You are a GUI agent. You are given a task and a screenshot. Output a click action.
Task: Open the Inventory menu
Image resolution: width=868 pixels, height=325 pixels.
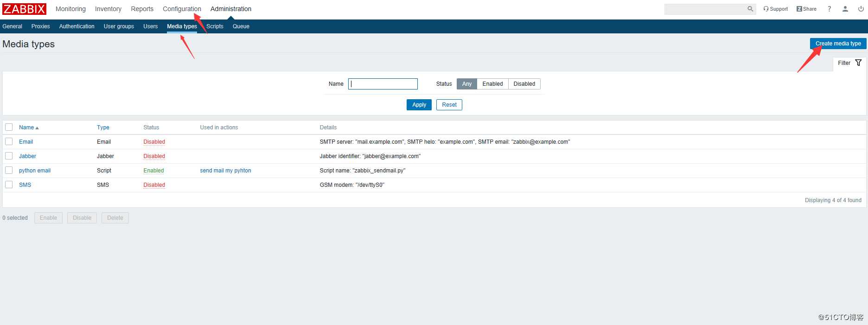tap(108, 9)
